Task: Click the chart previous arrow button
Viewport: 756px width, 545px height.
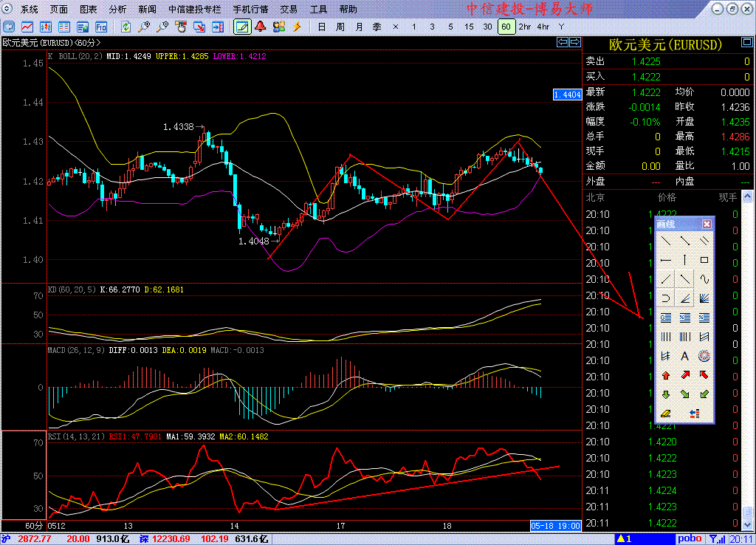Action: pyautogui.click(x=562, y=42)
